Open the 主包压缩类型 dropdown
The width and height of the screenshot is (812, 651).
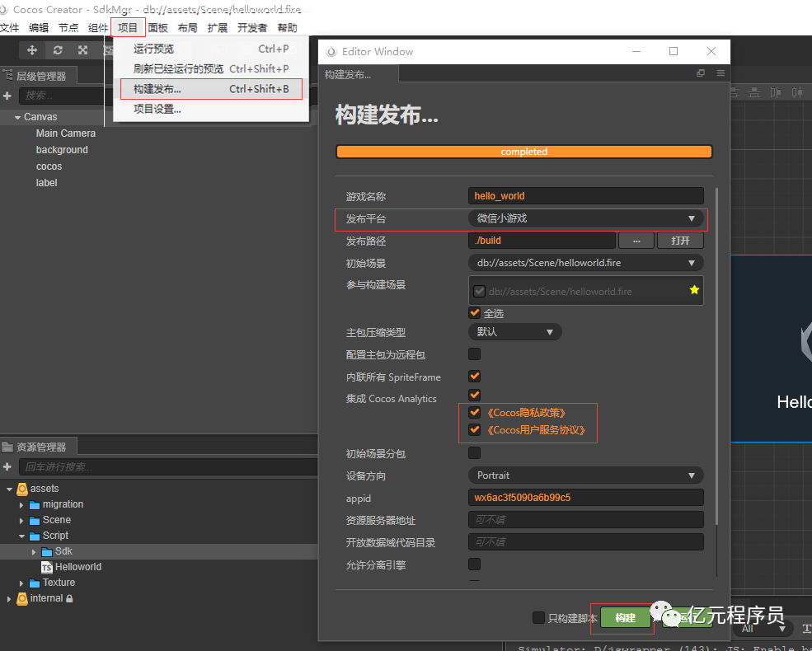(x=515, y=332)
